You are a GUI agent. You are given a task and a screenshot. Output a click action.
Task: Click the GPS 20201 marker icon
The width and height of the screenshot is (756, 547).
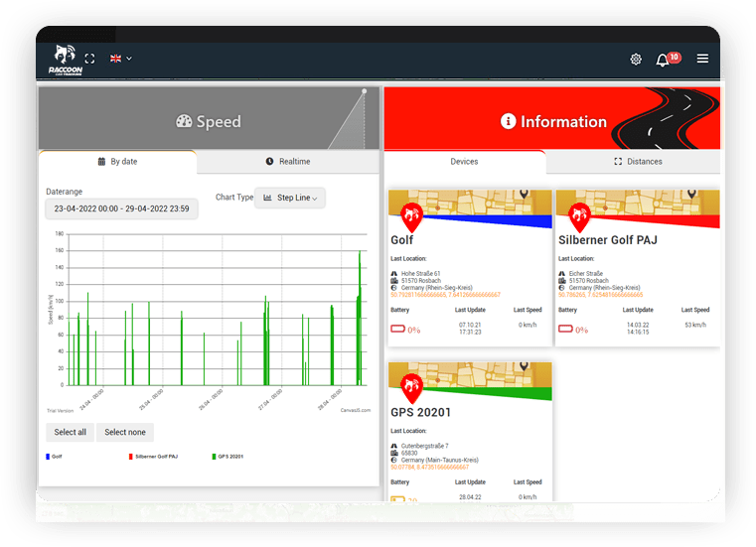pos(408,383)
